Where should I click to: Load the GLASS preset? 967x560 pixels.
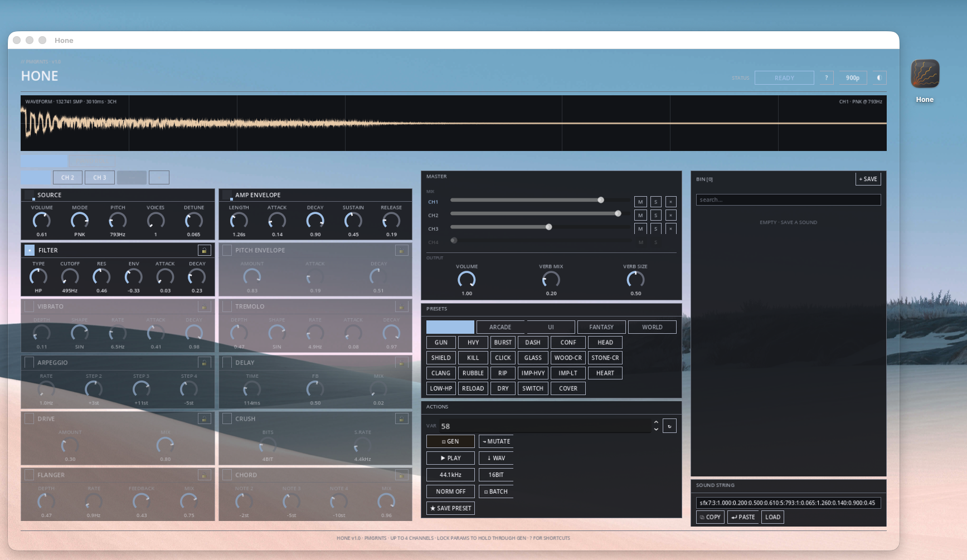pos(533,358)
